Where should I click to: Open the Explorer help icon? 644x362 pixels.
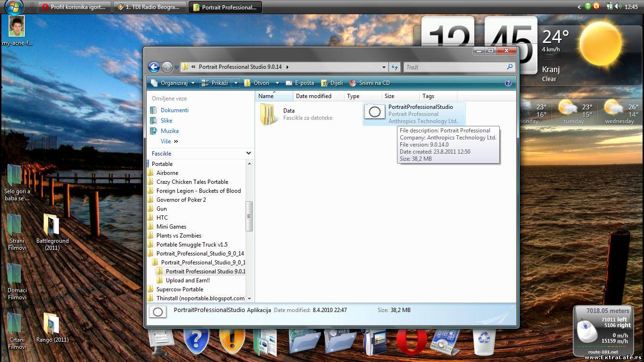508,83
